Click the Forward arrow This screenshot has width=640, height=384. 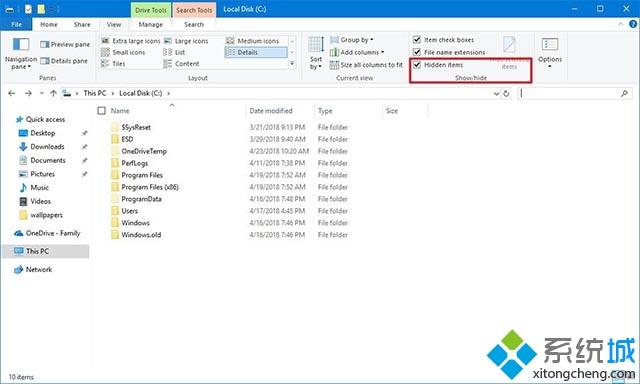[28, 93]
